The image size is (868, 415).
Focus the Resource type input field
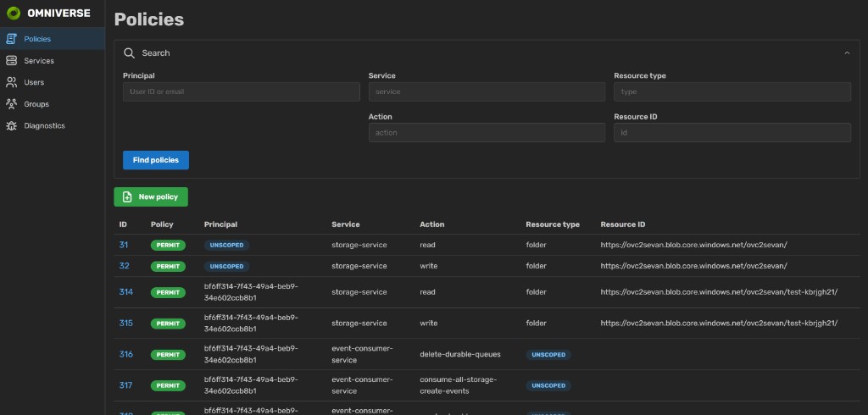click(732, 91)
